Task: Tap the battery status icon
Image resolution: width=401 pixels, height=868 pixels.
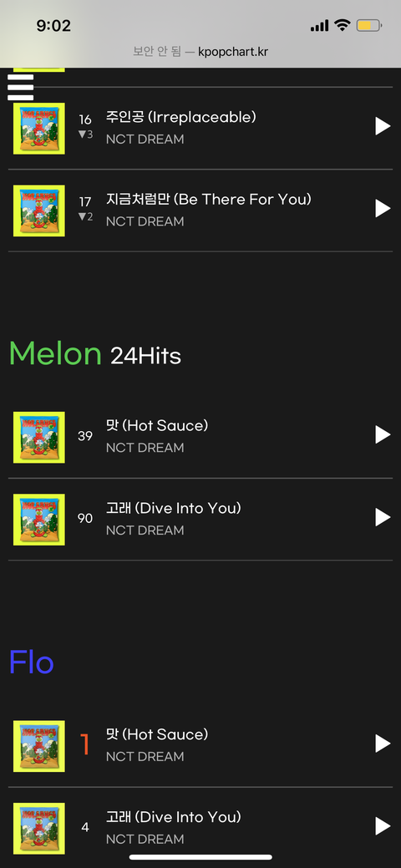Action: pyautogui.click(x=369, y=25)
